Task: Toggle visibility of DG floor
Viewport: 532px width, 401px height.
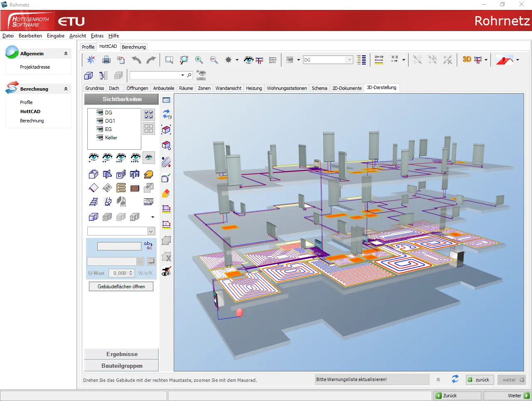Action: coord(100,113)
